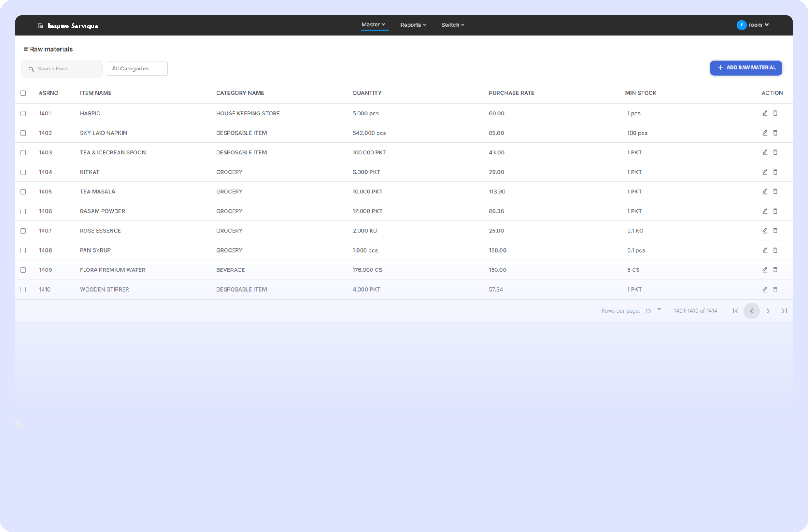Open the All Categories dropdown

click(137, 68)
